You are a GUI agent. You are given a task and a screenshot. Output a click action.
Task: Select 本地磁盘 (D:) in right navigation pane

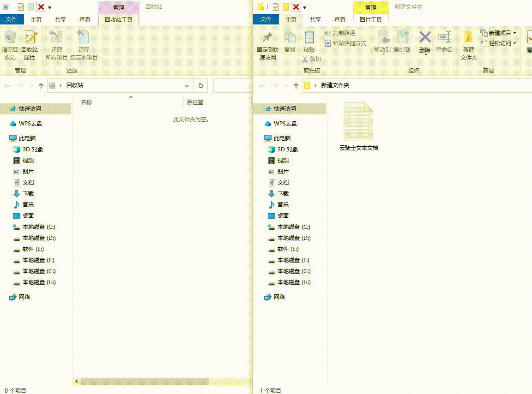coord(294,238)
